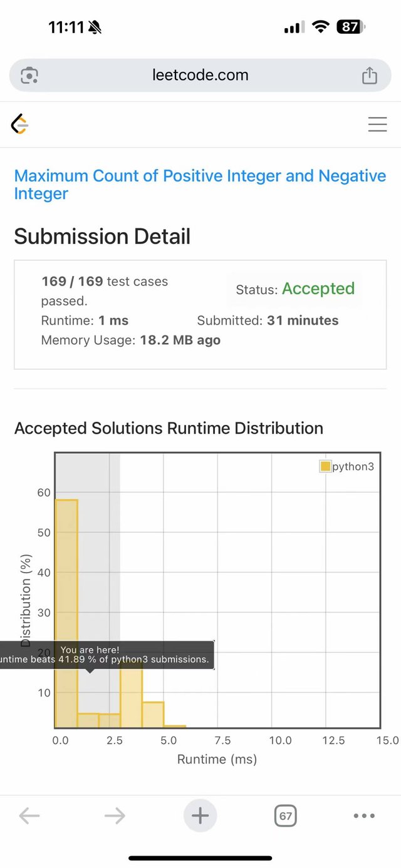
Task: Tap the page reader icon in address bar
Action: tap(29, 76)
